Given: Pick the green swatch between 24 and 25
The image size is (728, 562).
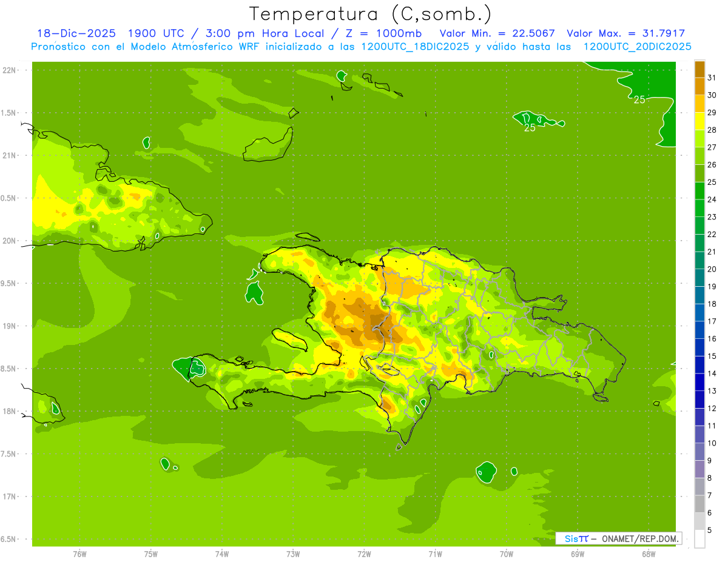Looking at the screenshot, I should pyautogui.click(x=699, y=190).
